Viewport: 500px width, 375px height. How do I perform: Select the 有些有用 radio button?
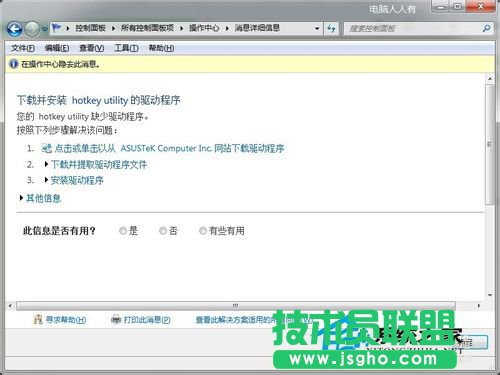coord(203,231)
